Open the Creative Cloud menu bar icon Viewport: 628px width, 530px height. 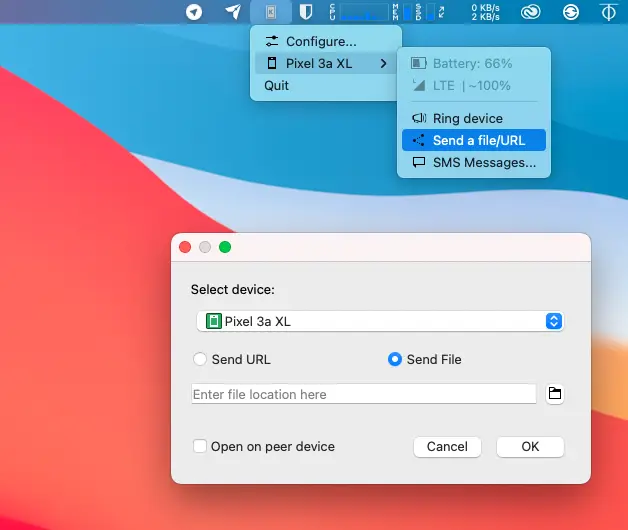tap(530, 12)
